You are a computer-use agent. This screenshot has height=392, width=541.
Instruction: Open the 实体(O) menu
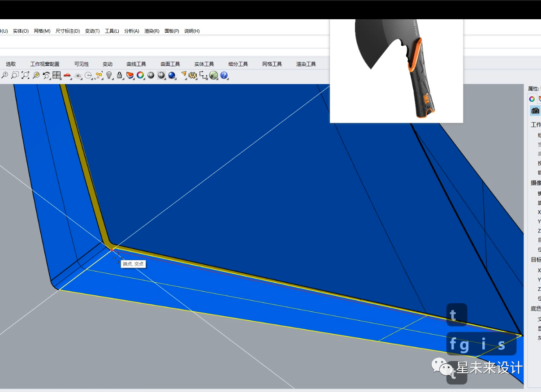[21, 31]
